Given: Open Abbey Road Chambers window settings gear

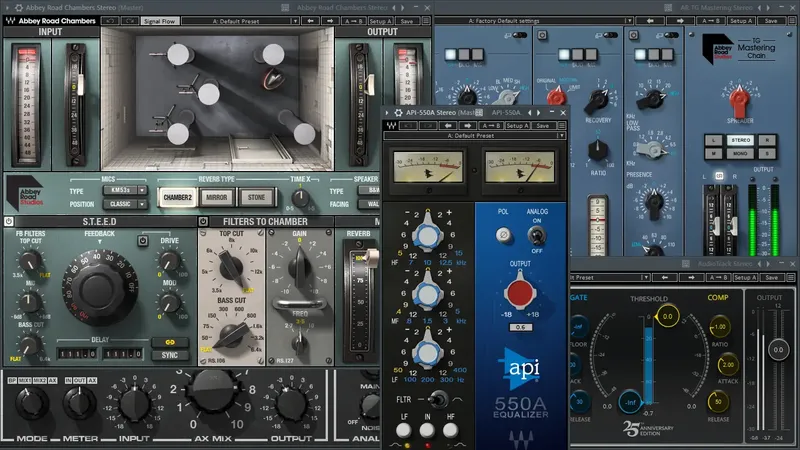Looking at the screenshot, I should tap(19, 8).
